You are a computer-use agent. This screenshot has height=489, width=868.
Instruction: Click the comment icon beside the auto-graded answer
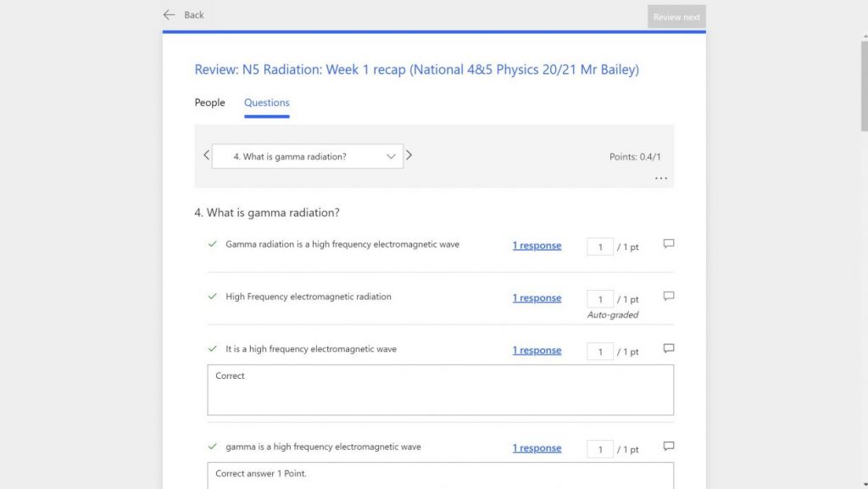pos(668,296)
